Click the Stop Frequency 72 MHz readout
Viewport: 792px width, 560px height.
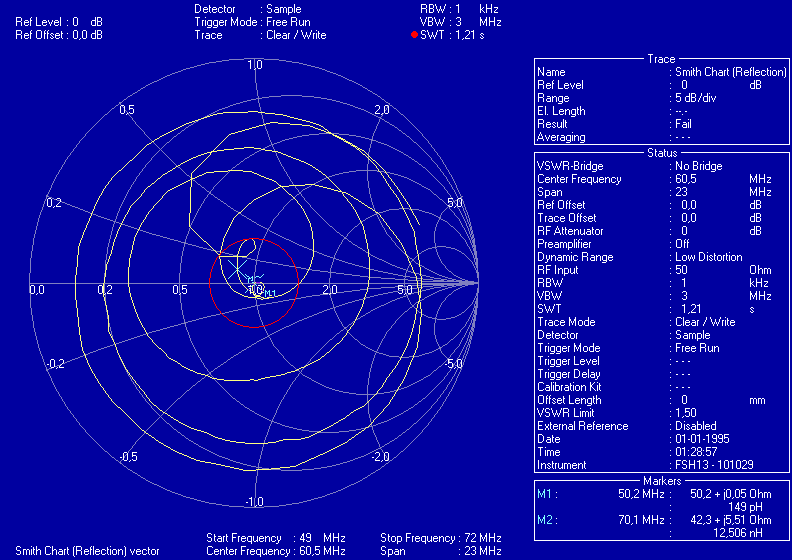coord(440,538)
